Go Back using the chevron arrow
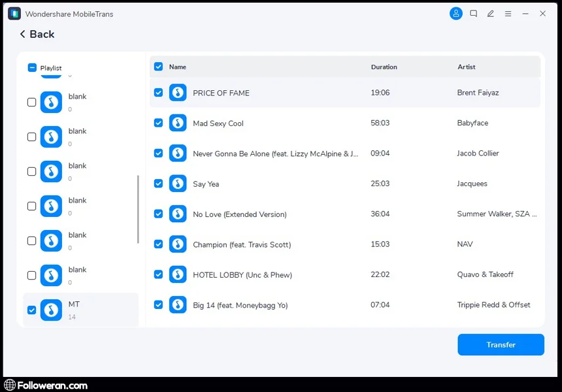 tap(23, 35)
